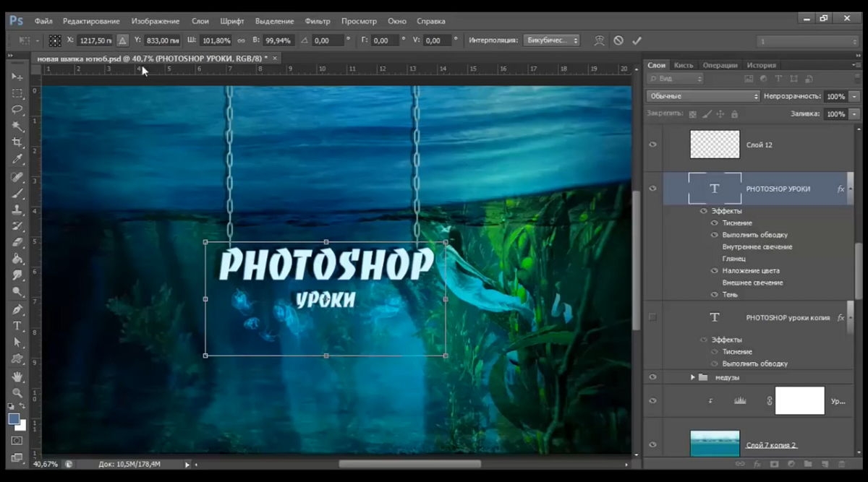Select the Crop tool
The width and height of the screenshot is (868, 482).
(x=17, y=143)
